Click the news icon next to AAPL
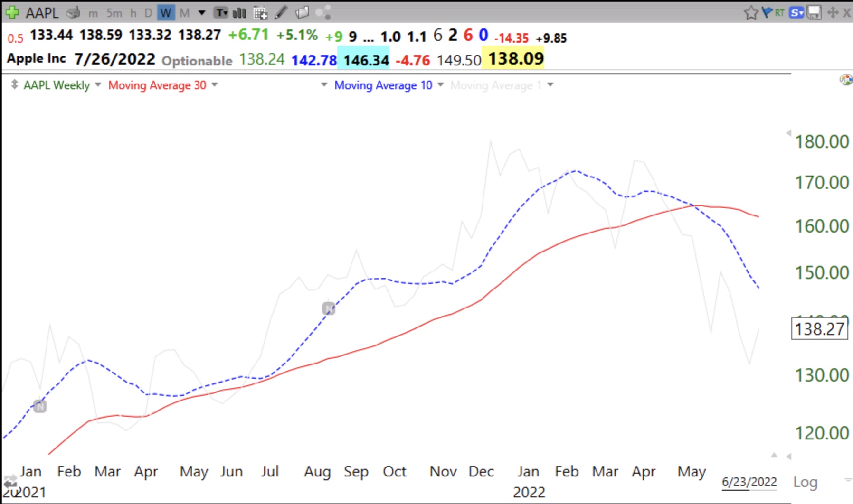Image resolution: width=853 pixels, height=504 pixels. pyautogui.click(x=73, y=13)
